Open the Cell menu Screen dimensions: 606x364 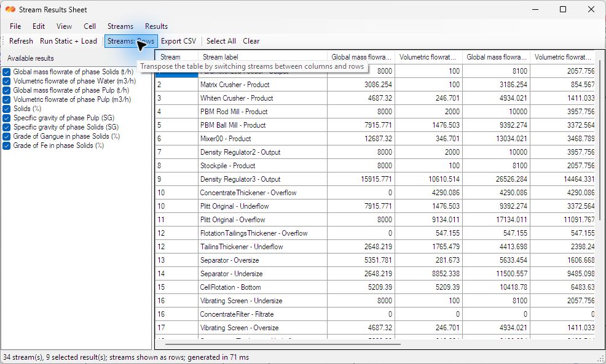[x=90, y=26]
